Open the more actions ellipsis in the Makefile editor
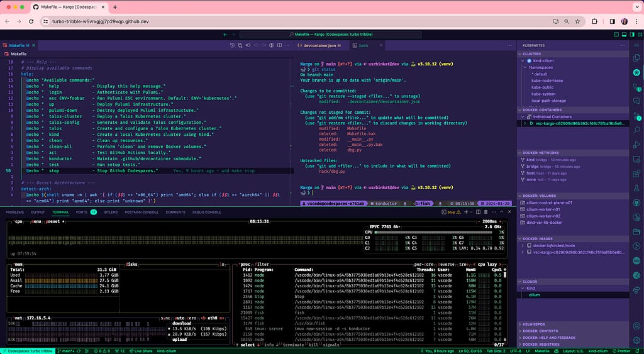This screenshot has width=644, height=354. point(287,45)
